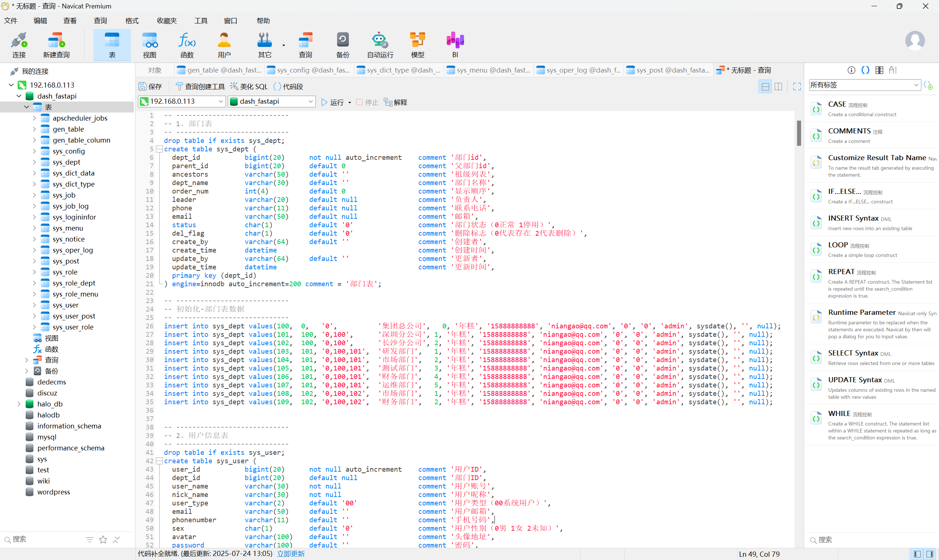Select the sys_dict_data table
Image resolution: width=939 pixels, height=560 pixels.
(74, 173)
